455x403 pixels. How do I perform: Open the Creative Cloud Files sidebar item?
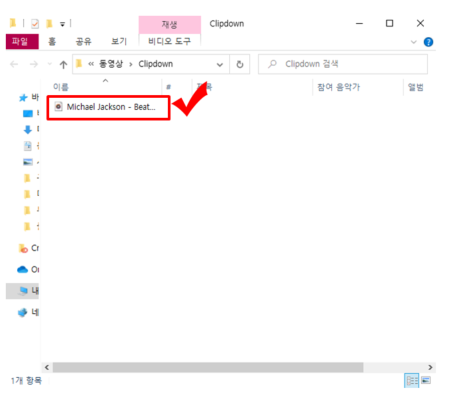point(29,248)
